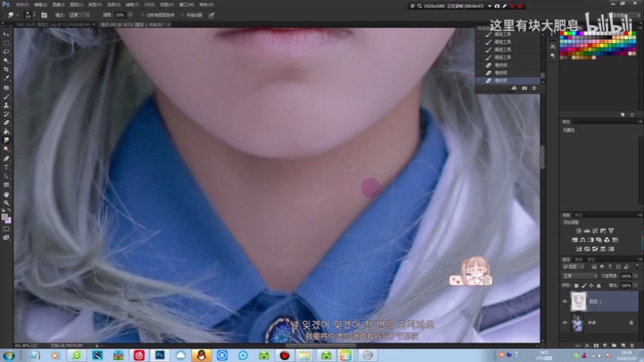Screen dimensions: 644x362
Task: Toggle lock all for layer
Action: pyautogui.click(x=598, y=286)
